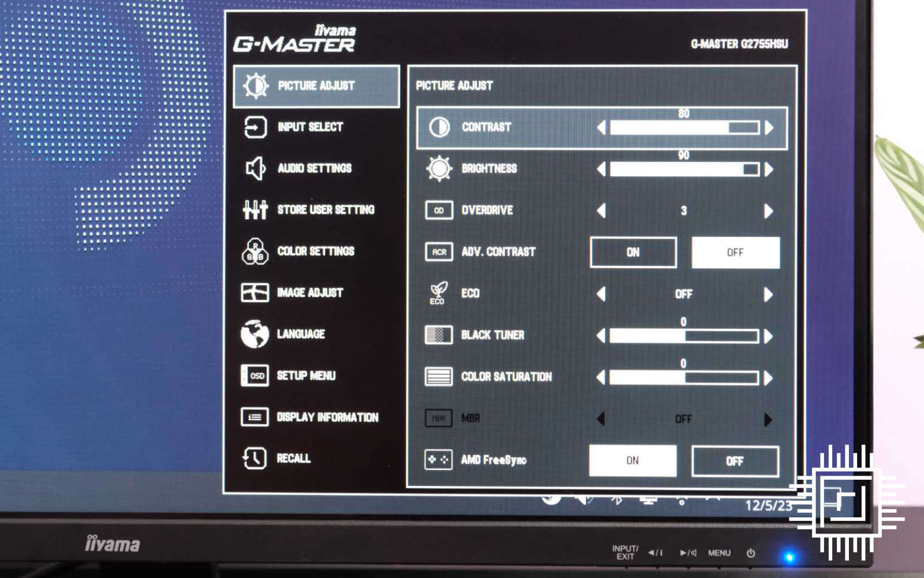Select the Setup Menu OSD icon
Viewport: 924px width, 578px height.
pos(255,376)
